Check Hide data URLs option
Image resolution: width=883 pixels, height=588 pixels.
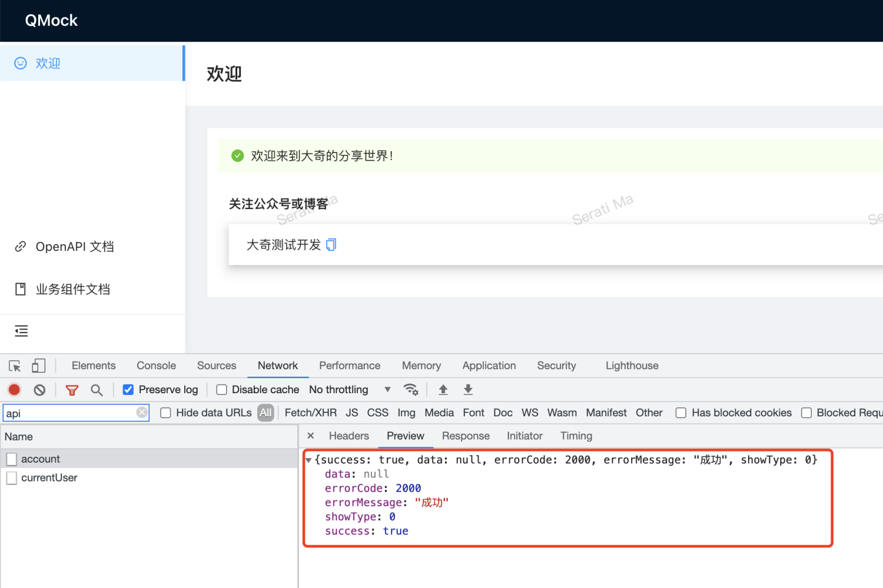click(165, 413)
